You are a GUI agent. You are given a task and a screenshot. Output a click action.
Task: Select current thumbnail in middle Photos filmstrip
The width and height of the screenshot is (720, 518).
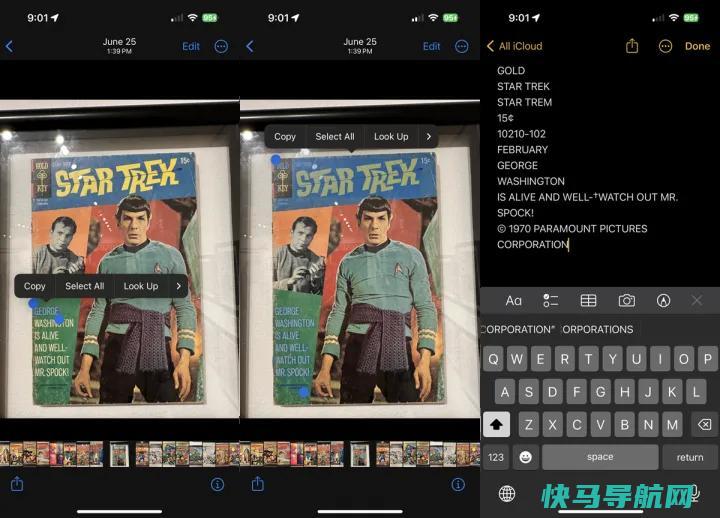[x=360, y=454]
